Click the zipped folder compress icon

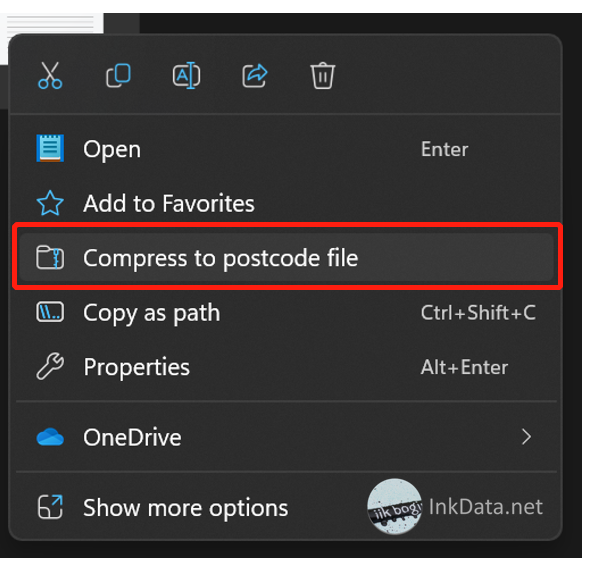(x=50, y=258)
